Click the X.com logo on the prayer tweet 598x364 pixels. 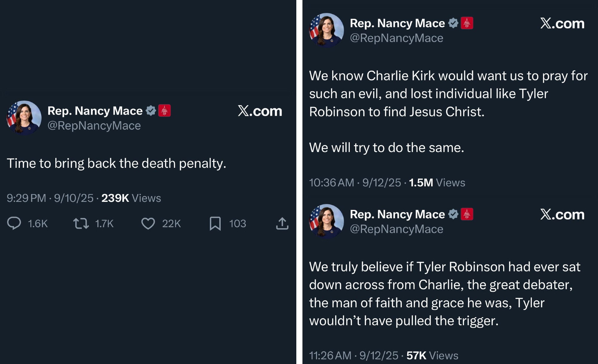pos(562,24)
